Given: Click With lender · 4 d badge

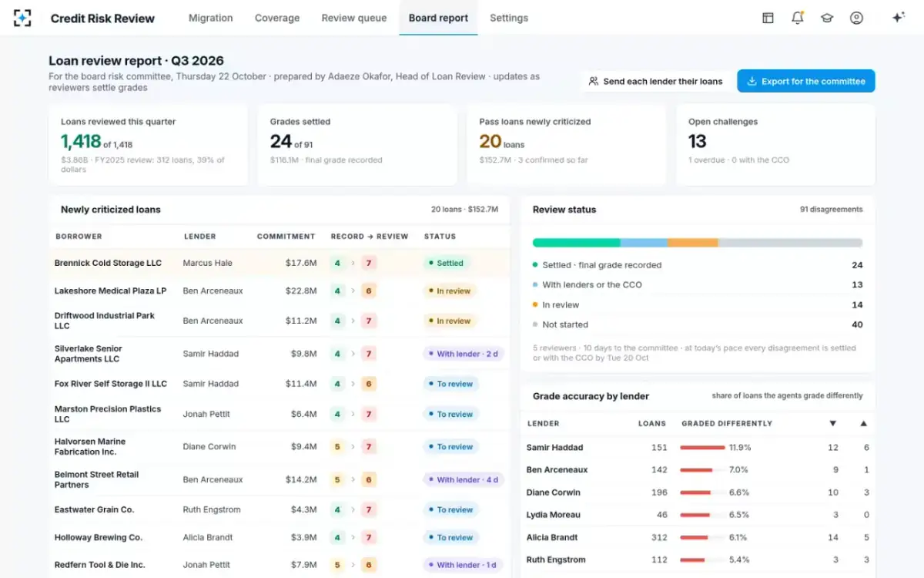Looking at the screenshot, I should [463, 479].
